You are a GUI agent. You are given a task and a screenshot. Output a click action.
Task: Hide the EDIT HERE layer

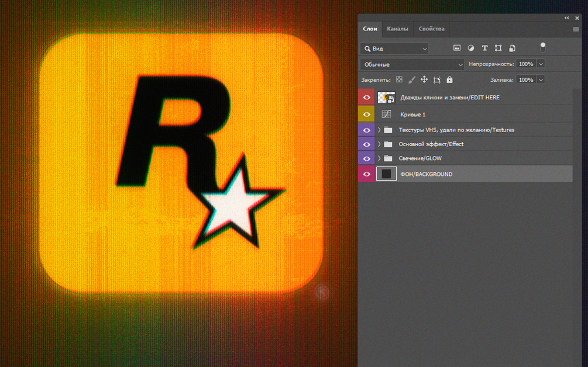tap(366, 98)
